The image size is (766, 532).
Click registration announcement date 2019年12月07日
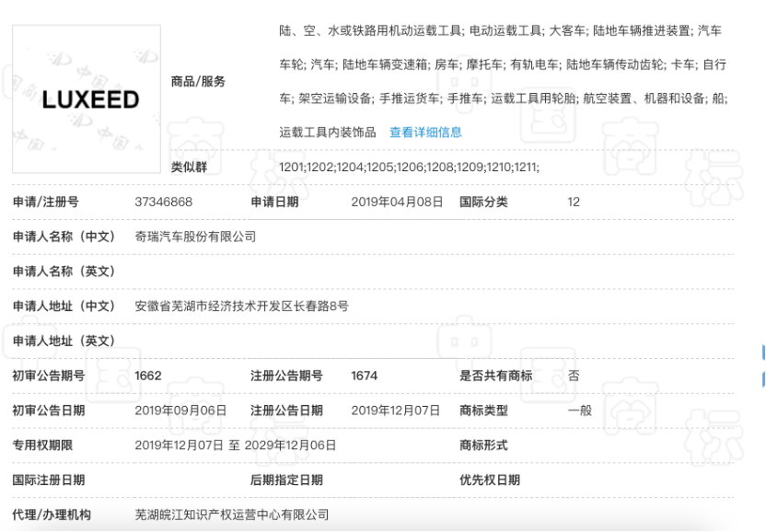[x=396, y=411]
